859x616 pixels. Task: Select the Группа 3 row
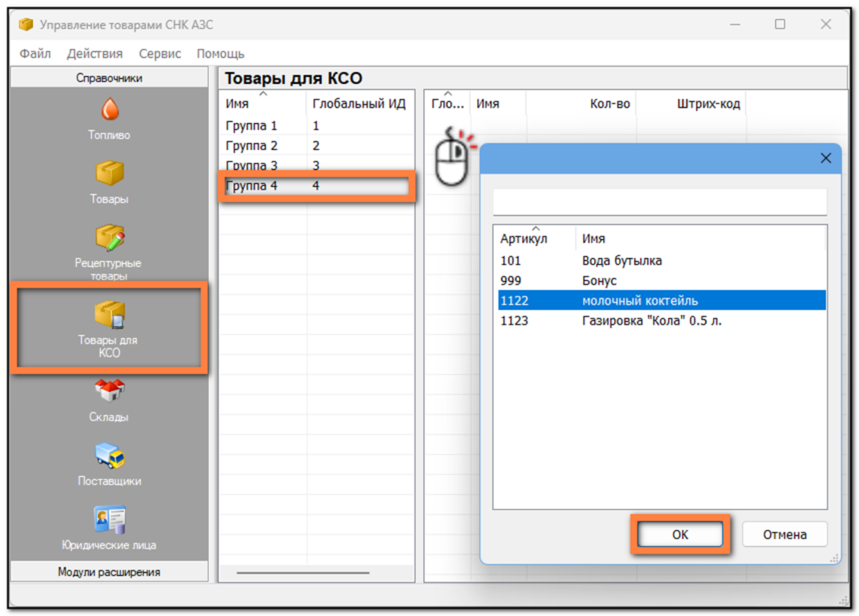tap(317, 165)
